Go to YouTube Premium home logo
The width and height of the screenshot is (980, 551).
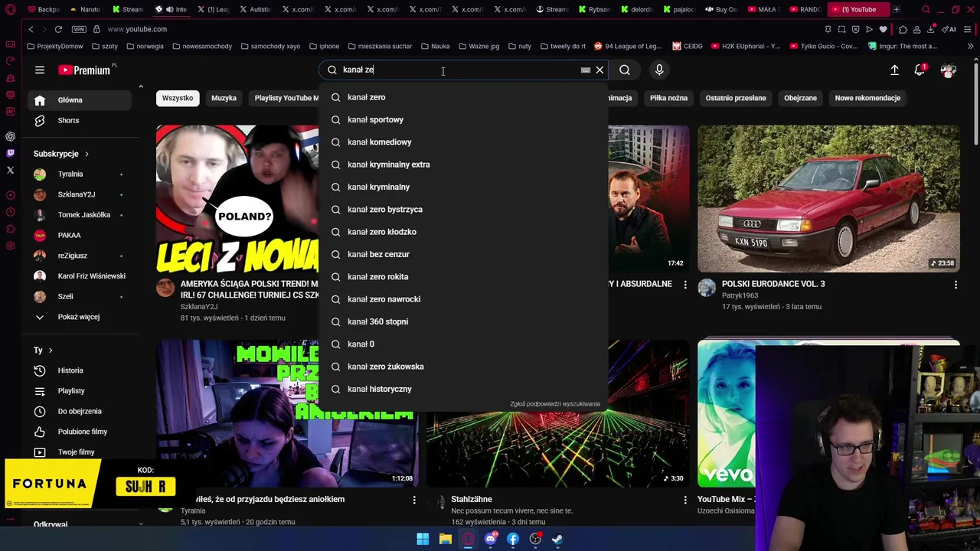pyautogui.click(x=84, y=70)
